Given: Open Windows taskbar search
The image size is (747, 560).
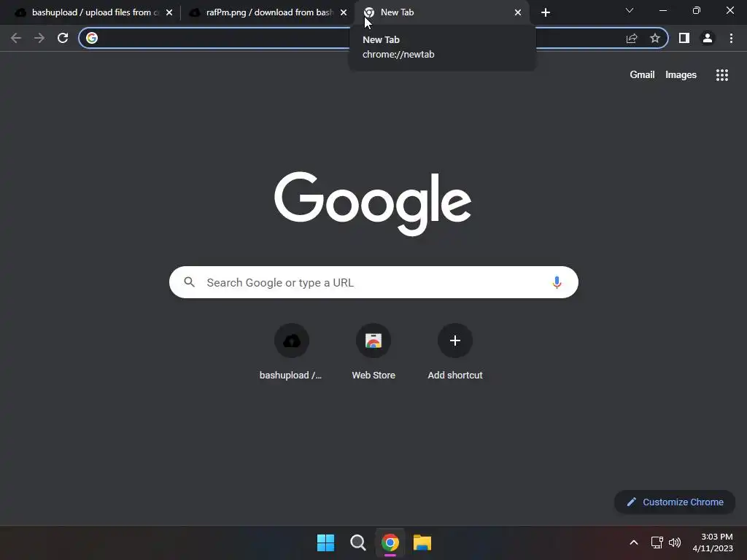Looking at the screenshot, I should tap(357, 542).
